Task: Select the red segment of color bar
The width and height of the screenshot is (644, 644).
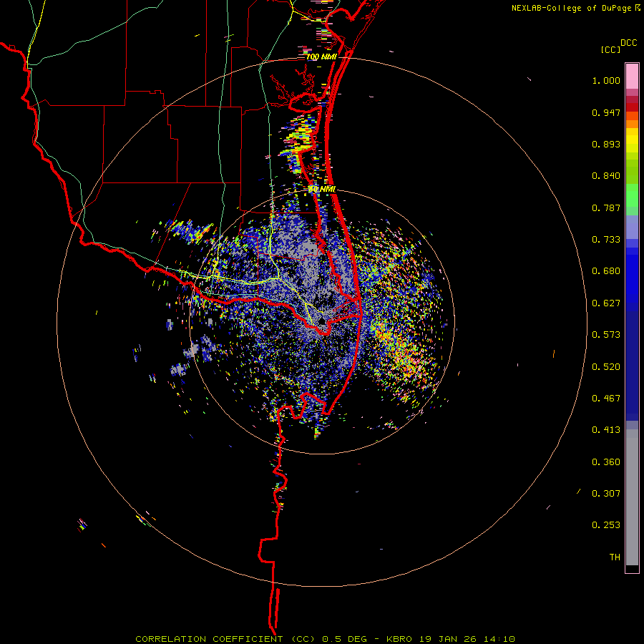Action: (632, 107)
